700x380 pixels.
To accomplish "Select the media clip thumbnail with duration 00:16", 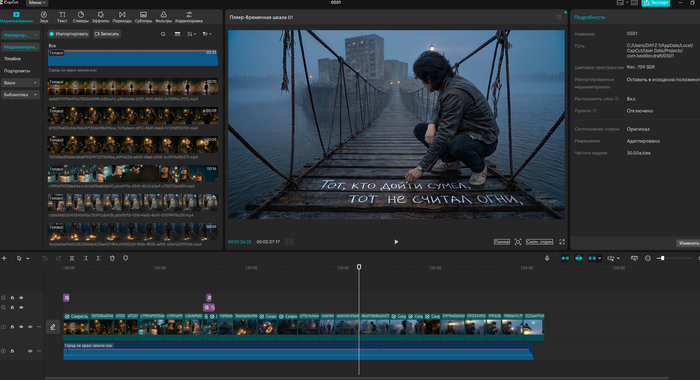I will (133, 174).
